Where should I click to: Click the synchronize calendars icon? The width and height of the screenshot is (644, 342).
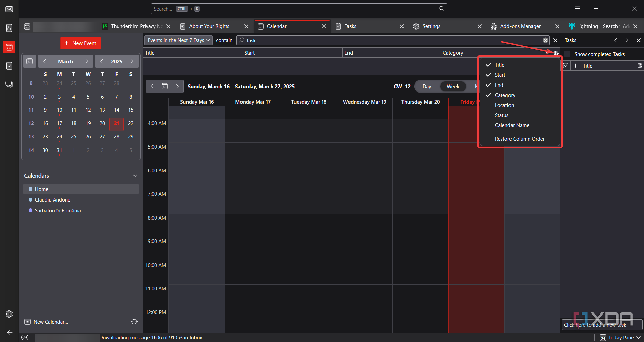(x=134, y=322)
